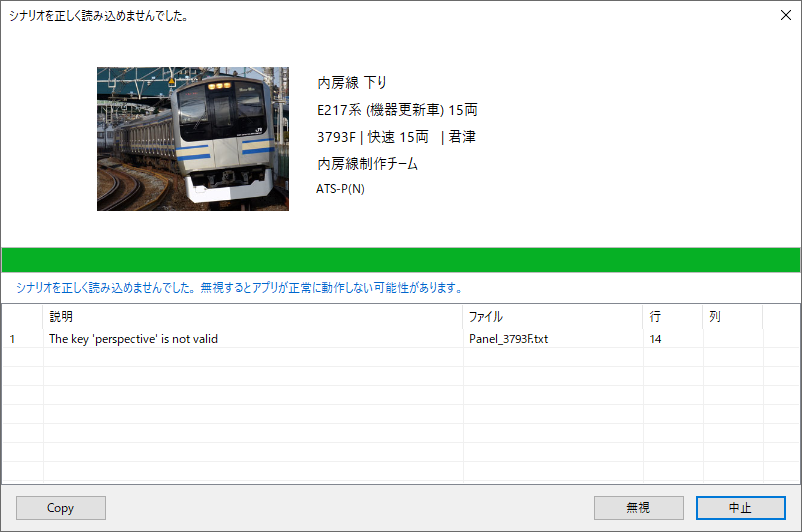The image size is (802, 532).
Task: Click the 3793F 快速 君津 service line
Action: coord(396,137)
